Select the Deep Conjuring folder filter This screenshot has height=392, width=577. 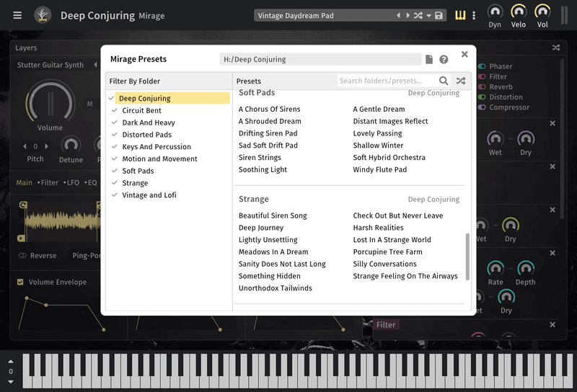(x=144, y=98)
